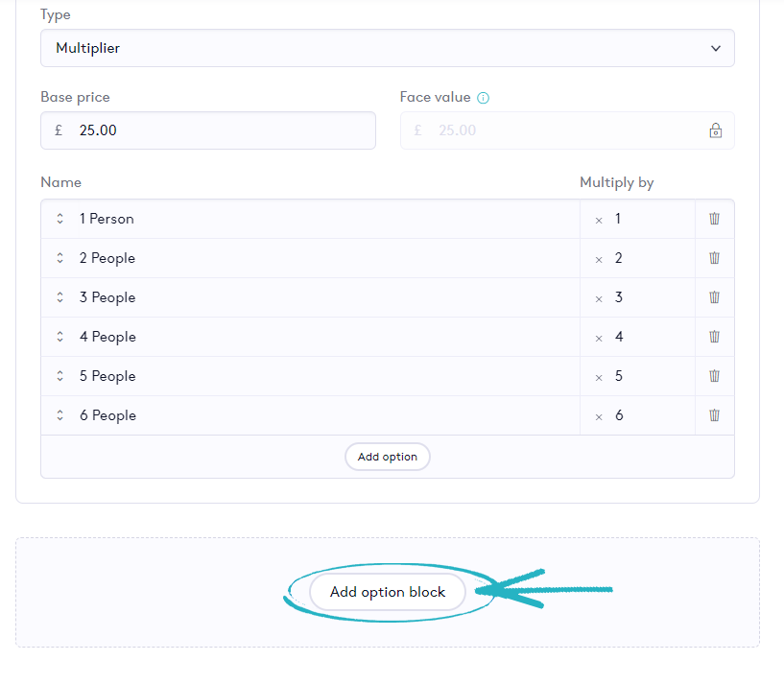Image resolution: width=784 pixels, height=684 pixels.
Task: Click the Add option block button
Action: click(x=388, y=592)
